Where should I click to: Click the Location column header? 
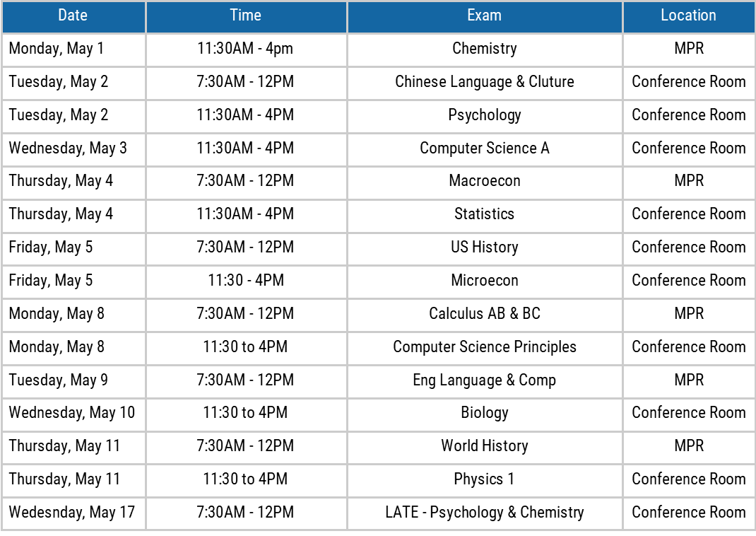(x=688, y=16)
